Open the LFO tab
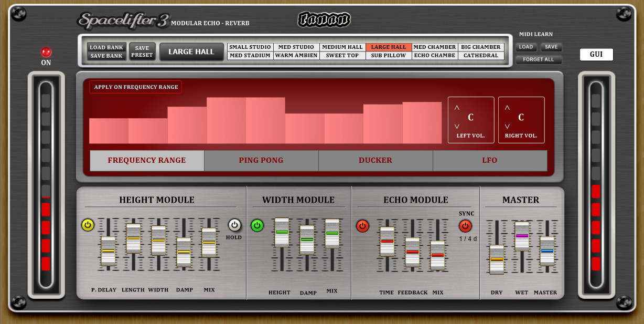 pyautogui.click(x=490, y=161)
